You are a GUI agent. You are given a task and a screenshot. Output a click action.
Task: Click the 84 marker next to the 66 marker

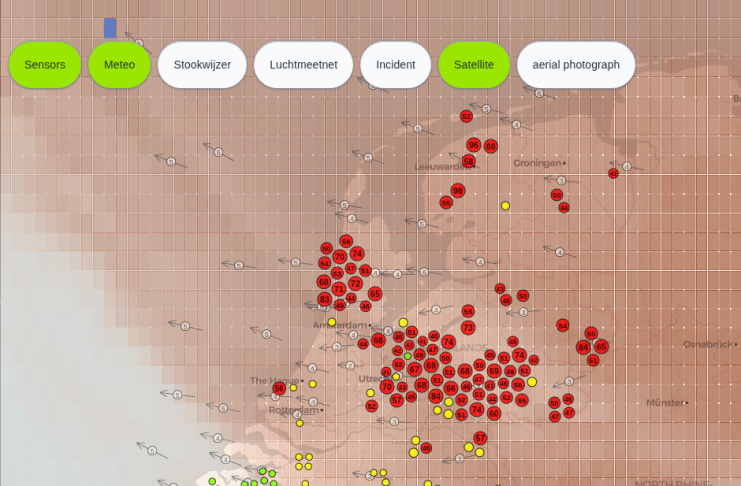[x=436, y=396]
